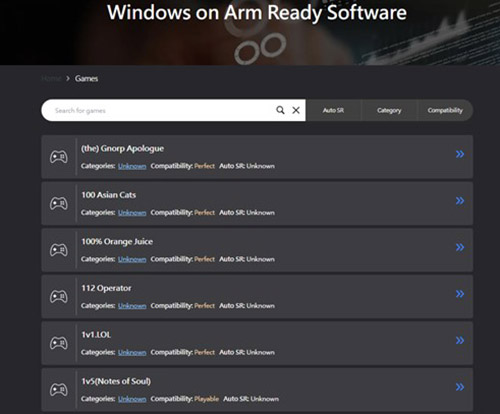Click the Games breadcrumb
500x414 pixels.
coord(86,79)
